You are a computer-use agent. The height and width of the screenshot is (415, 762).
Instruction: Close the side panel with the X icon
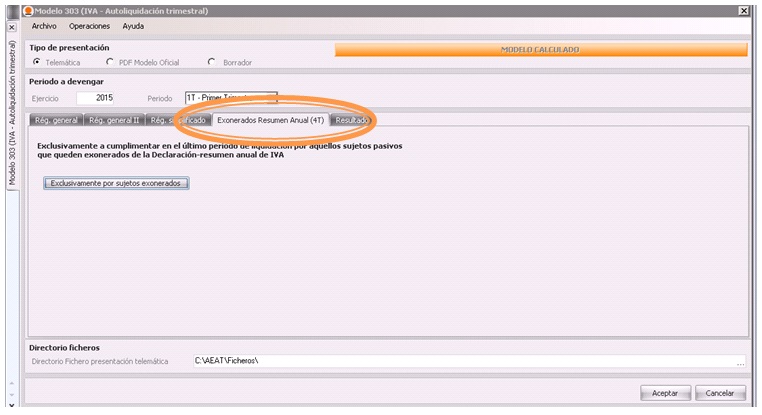point(11,27)
